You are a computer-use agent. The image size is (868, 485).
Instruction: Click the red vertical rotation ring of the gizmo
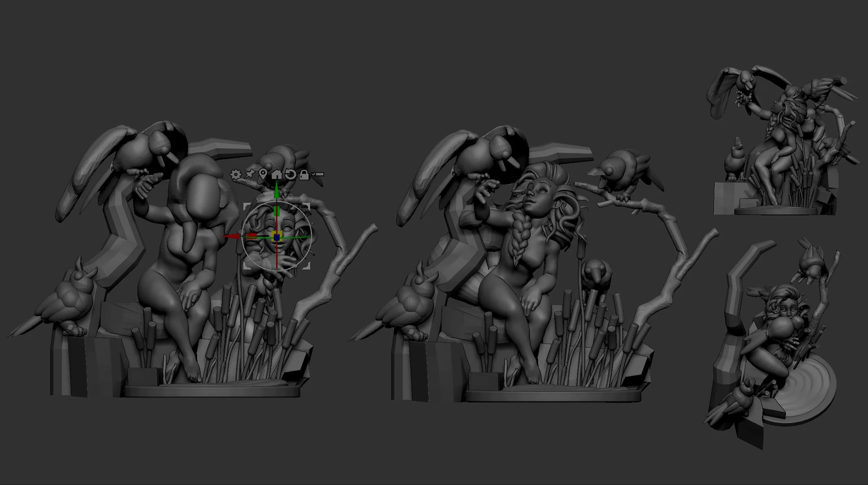coord(277,256)
